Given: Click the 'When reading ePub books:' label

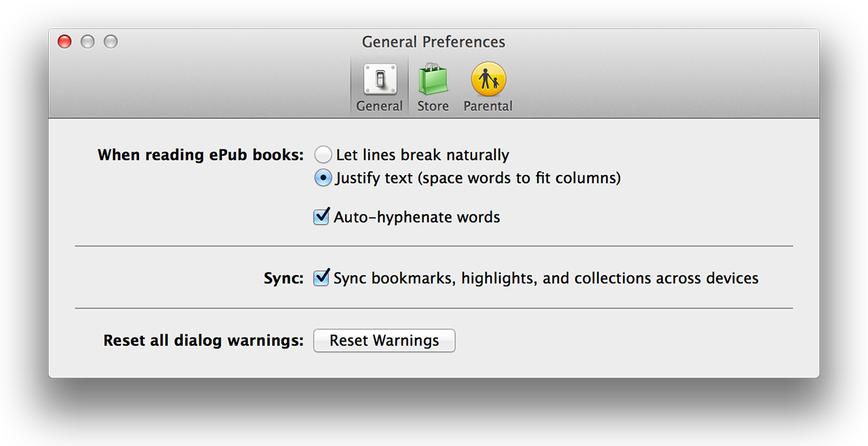Looking at the screenshot, I should pos(201,155).
